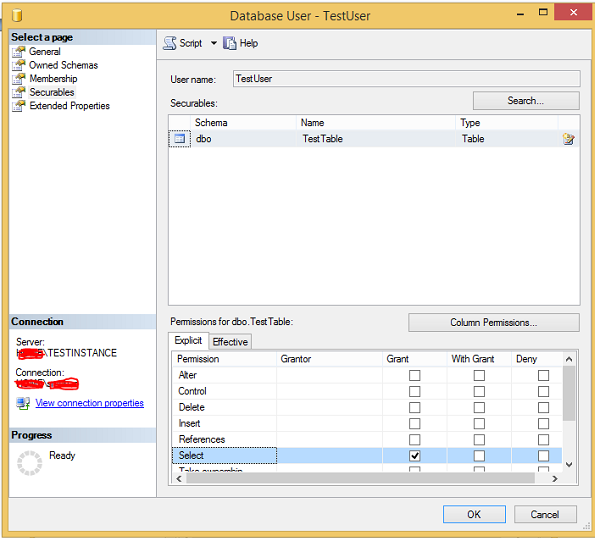Check the Deny checkbox for Alter
595x538 pixels.
[543, 375]
